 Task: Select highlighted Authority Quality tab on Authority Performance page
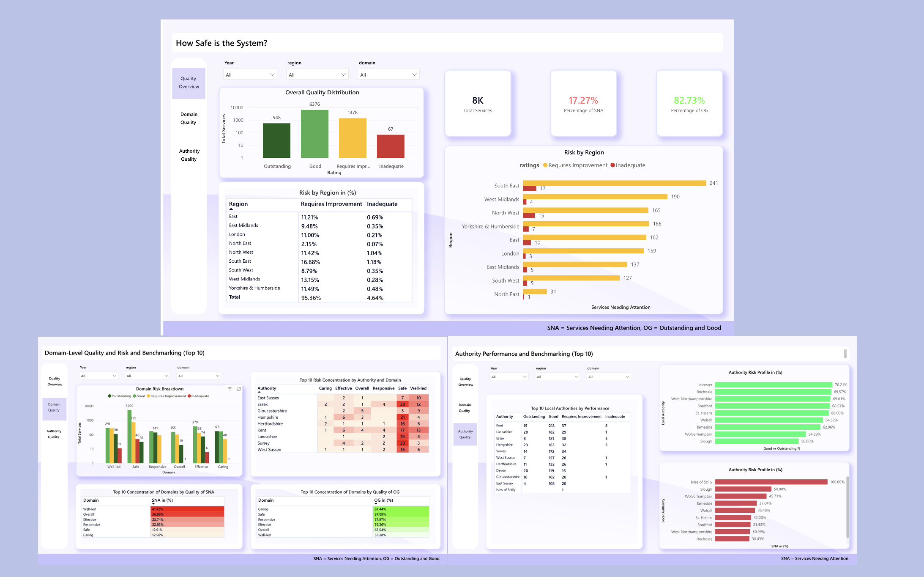[x=465, y=434]
